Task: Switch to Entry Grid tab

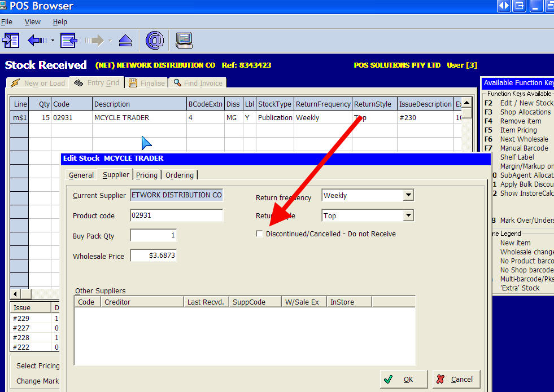Action: 97,82
